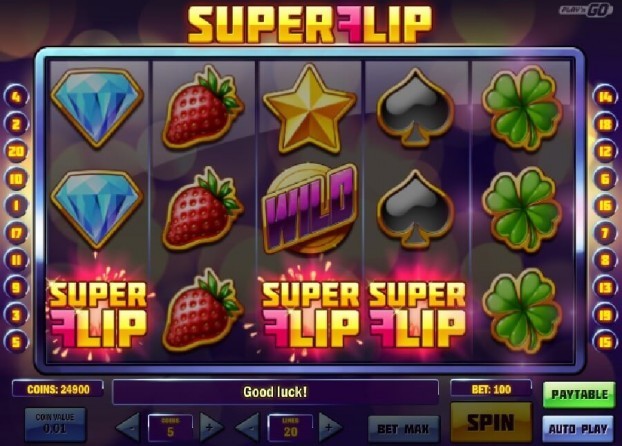Decrease the number of lines
The height and width of the screenshot is (446, 622).
coord(248,427)
